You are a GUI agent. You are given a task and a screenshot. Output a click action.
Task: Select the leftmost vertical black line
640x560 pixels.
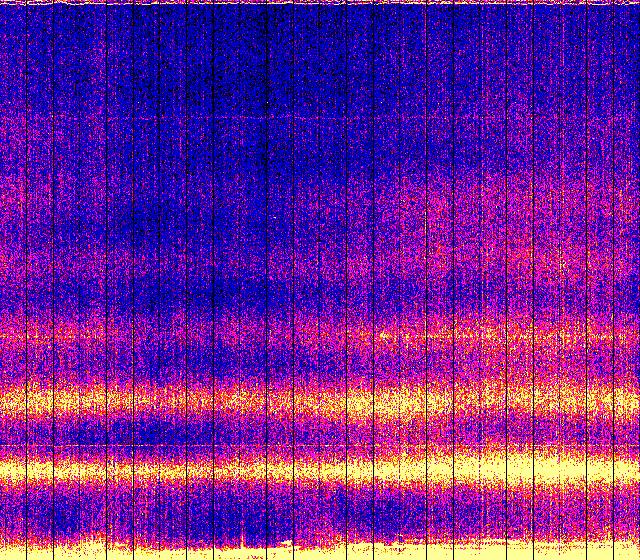click(26, 280)
